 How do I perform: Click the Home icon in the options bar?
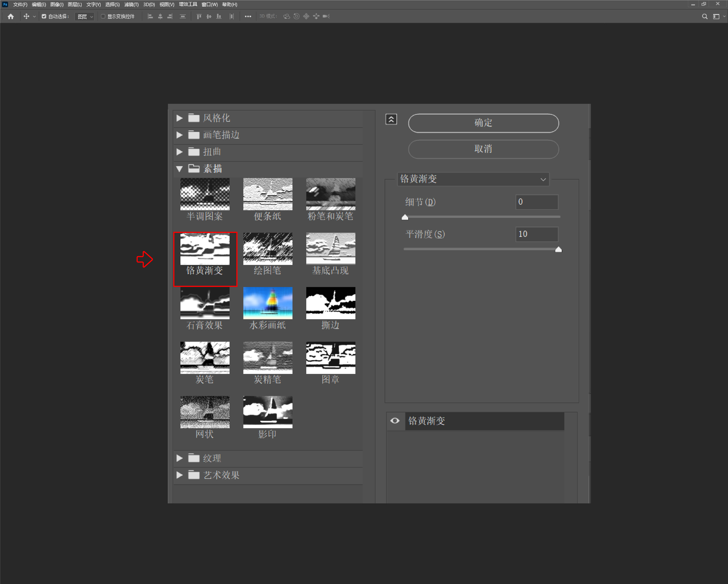[x=11, y=16]
